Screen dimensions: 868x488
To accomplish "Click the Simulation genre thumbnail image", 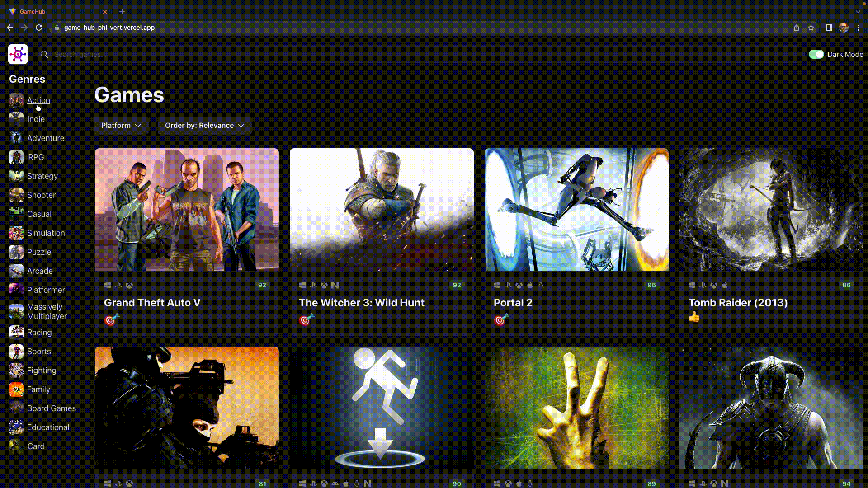I will click(16, 233).
